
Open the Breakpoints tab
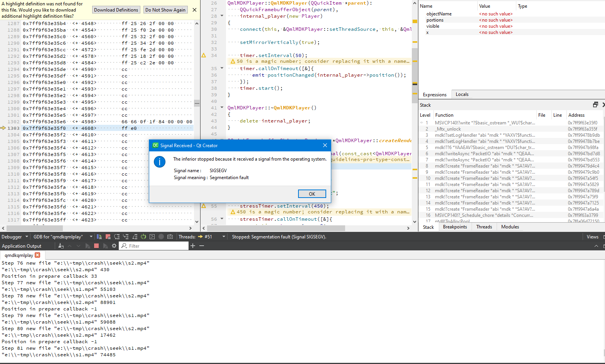point(455,227)
